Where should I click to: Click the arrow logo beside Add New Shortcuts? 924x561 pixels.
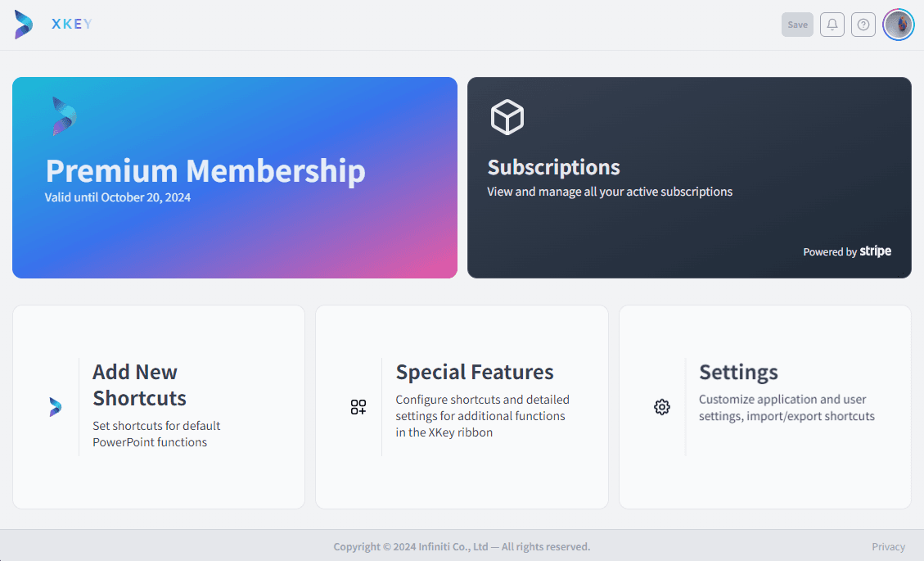point(56,407)
